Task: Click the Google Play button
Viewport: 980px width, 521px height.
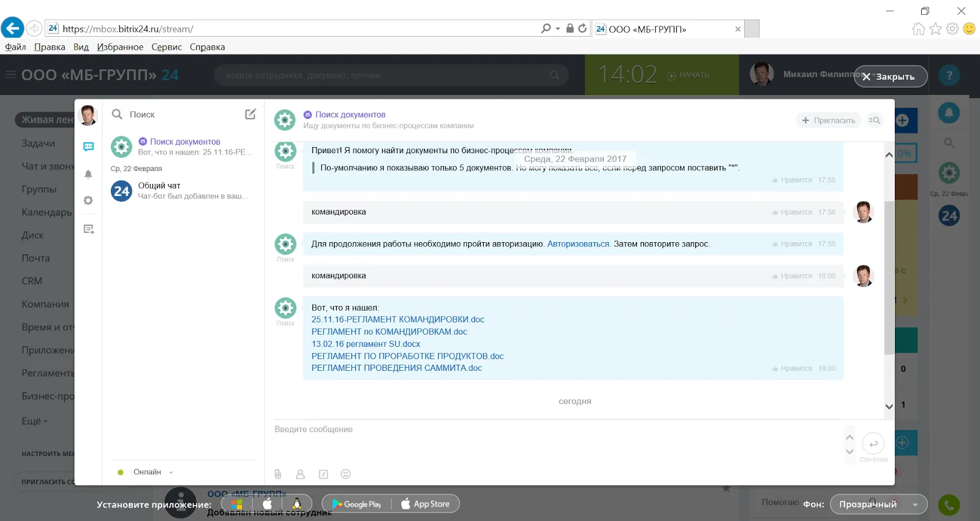Action: click(x=356, y=504)
